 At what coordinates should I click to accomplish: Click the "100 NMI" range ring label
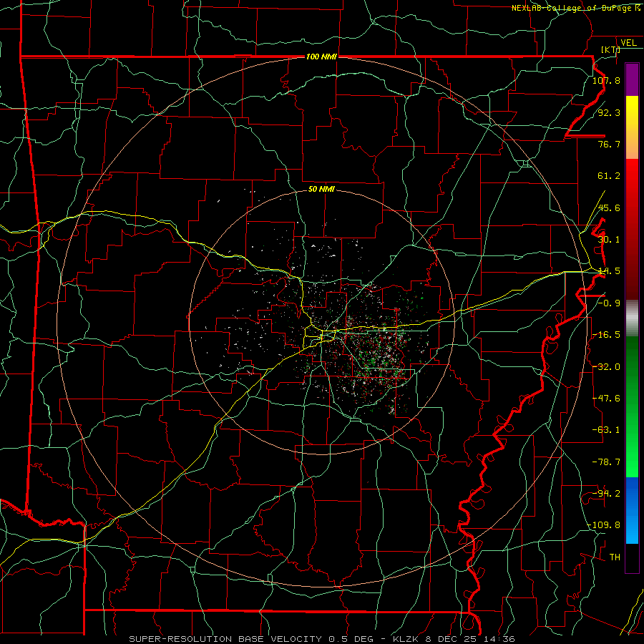(321, 57)
